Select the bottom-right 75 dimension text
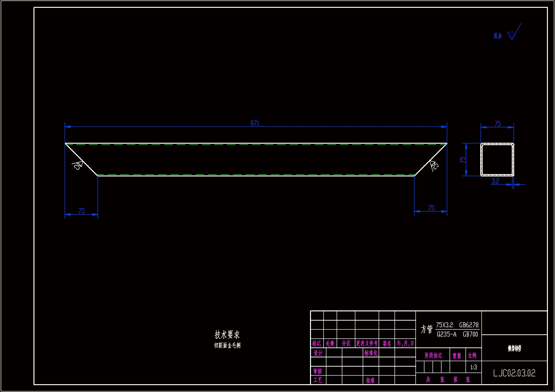Image resolution: width=555 pixels, height=392 pixels. click(431, 208)
